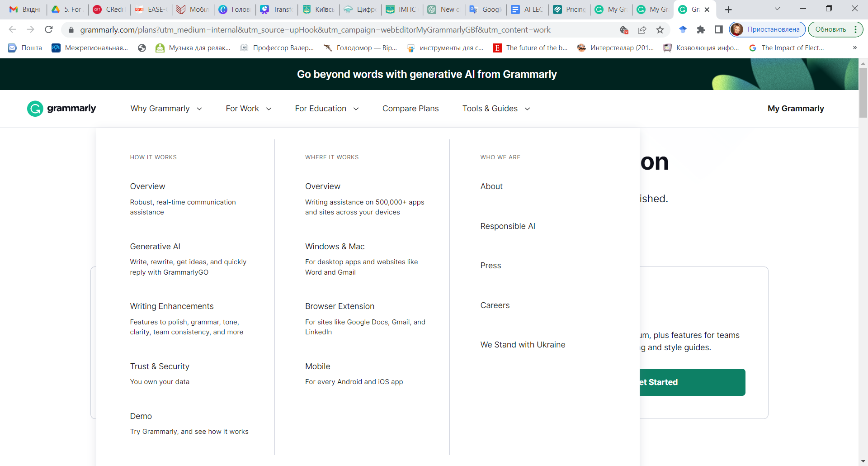Viewport: 868px width, 466px height.
Task: Open the инструменты для с... bookmark
Action: point(445,48)
